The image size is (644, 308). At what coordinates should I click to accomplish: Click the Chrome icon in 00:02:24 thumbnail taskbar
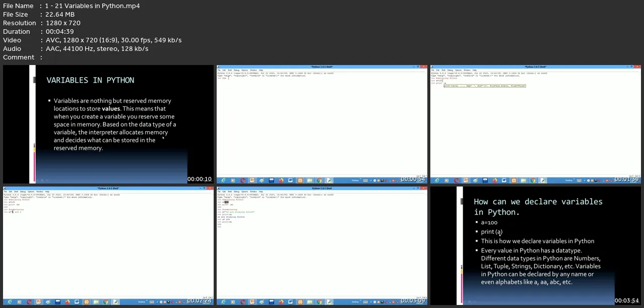coord(106,302)
